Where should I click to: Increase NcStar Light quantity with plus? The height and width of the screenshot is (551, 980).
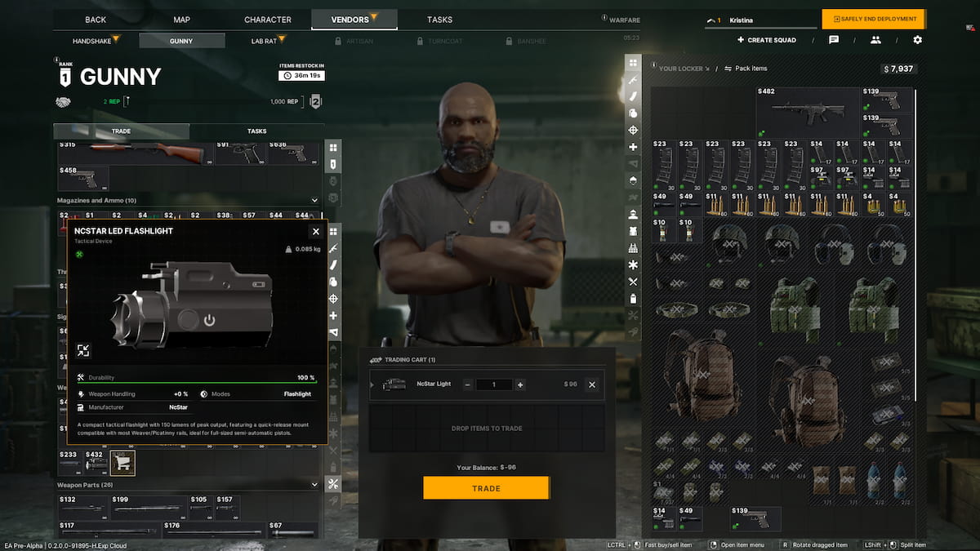point(520,384)
